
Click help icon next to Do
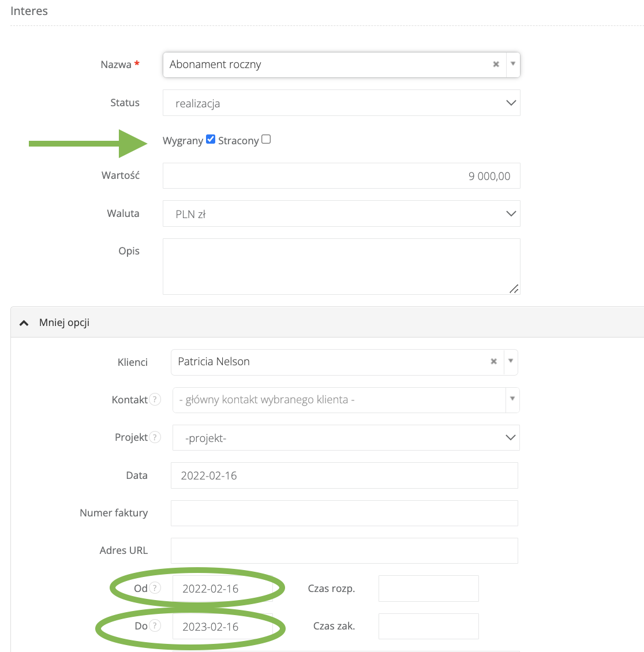click(155, 626)
